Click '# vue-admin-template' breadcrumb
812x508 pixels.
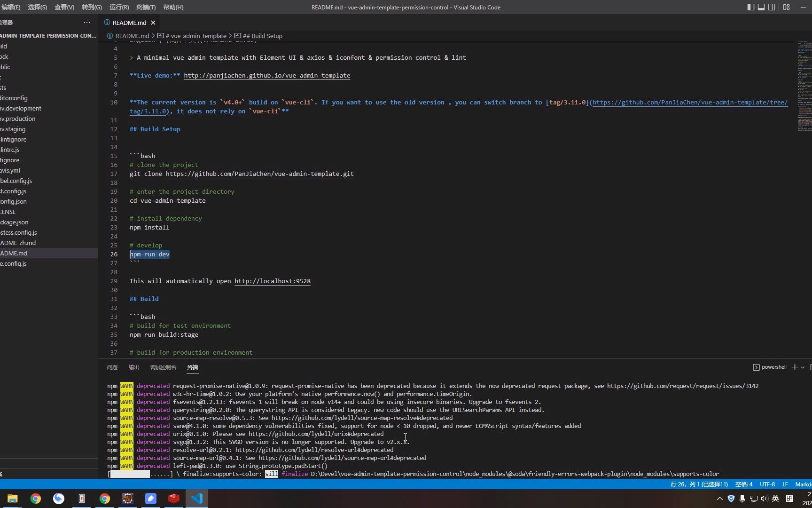(x=192, y=36)
